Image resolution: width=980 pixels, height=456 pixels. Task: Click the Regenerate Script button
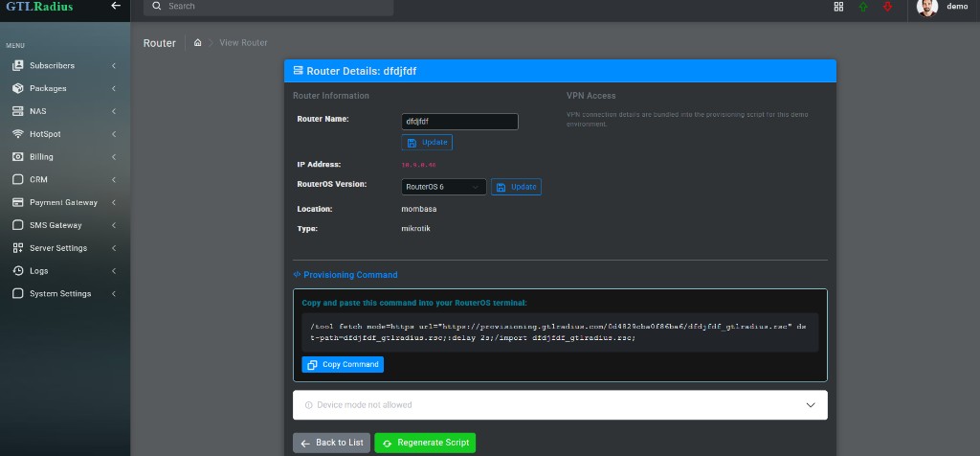[425, 443]
